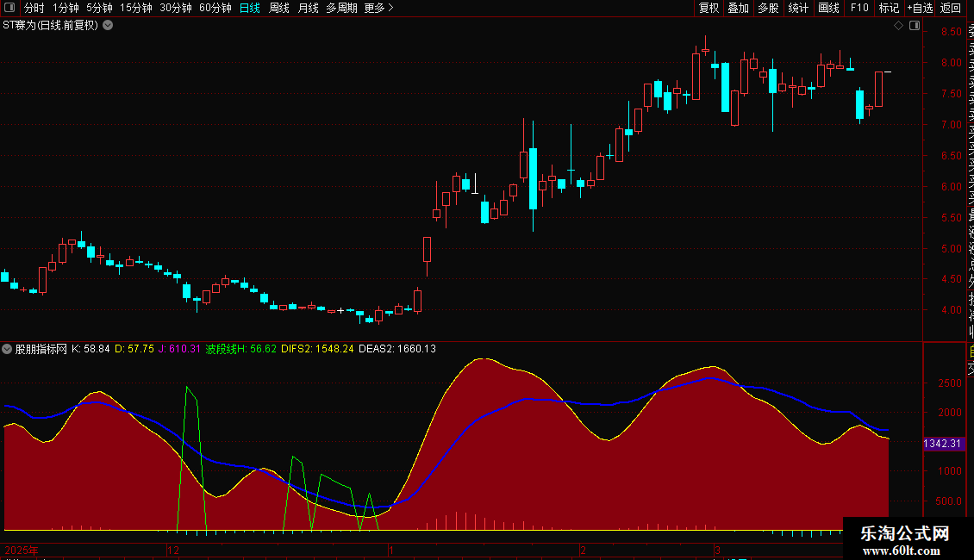Click the 4.00 price axis label
Viewport: 974px width, 560px height.
(x=952, y=310)
